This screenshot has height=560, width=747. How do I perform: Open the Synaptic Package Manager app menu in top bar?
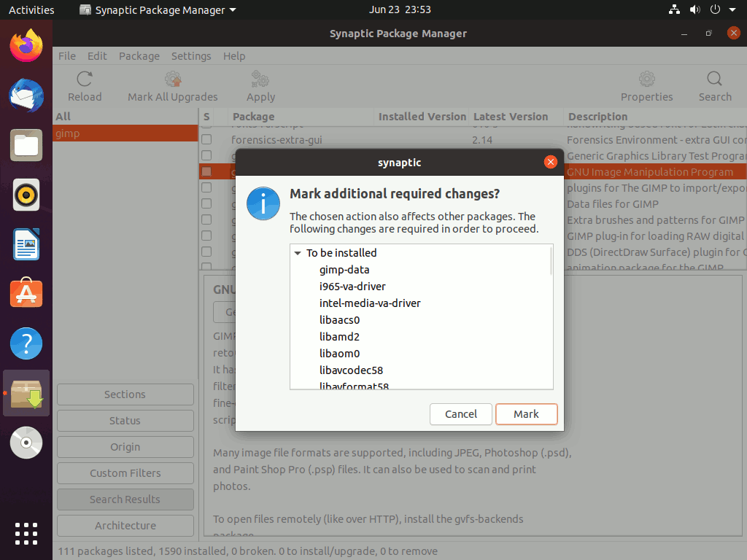tap(158, 9)
